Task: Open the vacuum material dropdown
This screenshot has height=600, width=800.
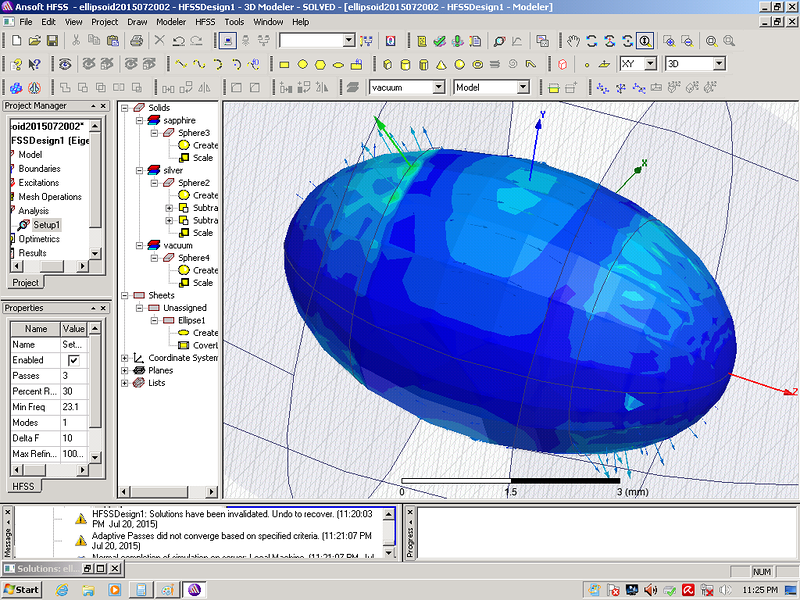Action: tap(438, 87)
